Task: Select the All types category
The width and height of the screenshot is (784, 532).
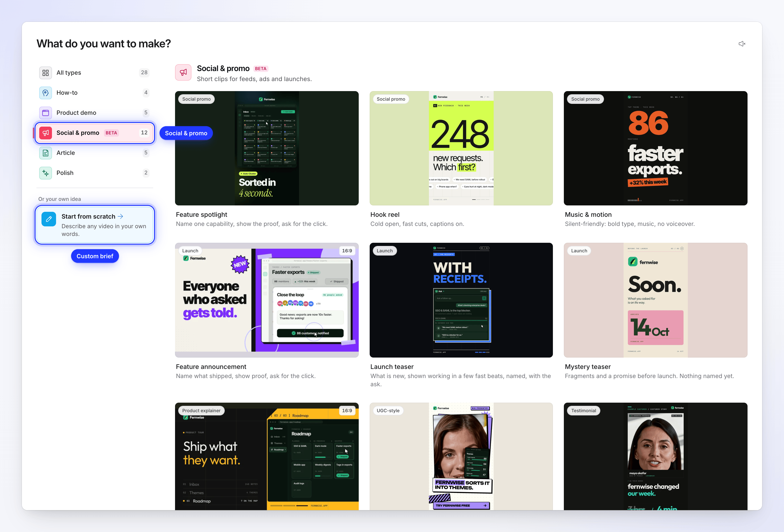Action: 94,73
